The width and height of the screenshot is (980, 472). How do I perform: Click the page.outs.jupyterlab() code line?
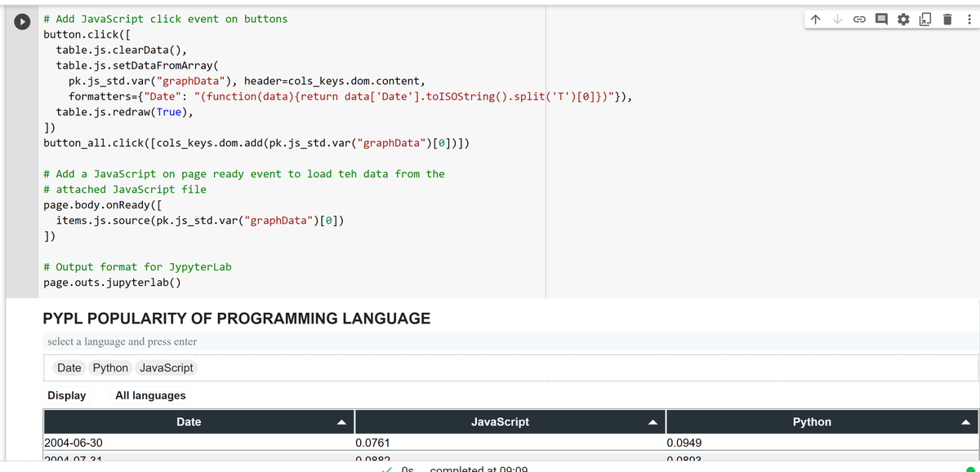point(112,283)
